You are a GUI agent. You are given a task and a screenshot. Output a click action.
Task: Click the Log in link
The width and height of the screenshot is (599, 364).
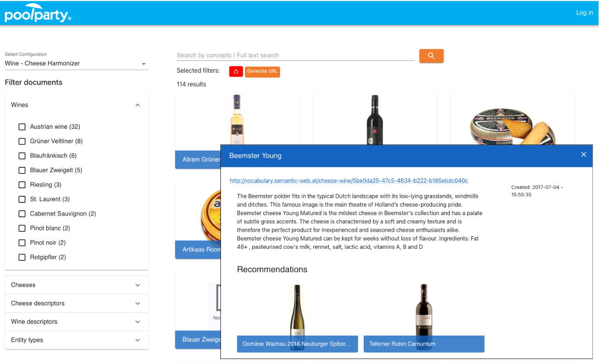[585, 13]
